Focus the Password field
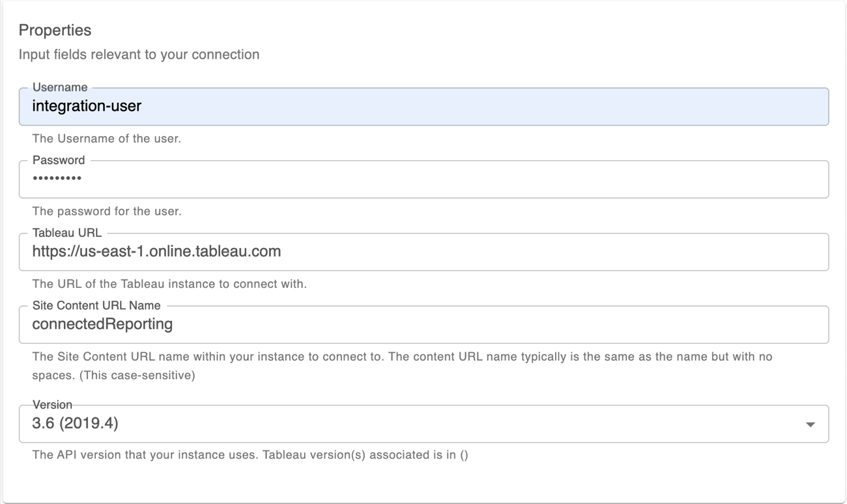847x504 pixels. pyautogui.click(x=423, y=179)
